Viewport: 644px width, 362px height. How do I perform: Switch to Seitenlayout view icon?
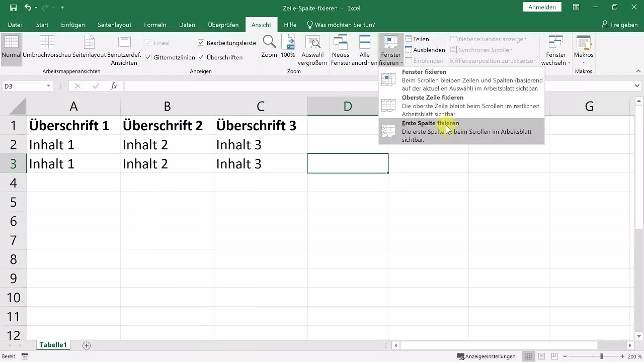pos(89,49)
